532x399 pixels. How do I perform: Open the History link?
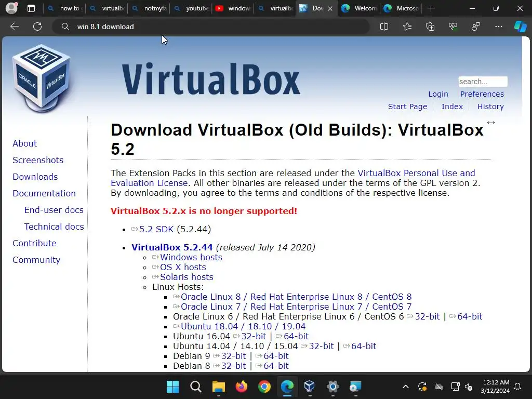tap(490, 107)
